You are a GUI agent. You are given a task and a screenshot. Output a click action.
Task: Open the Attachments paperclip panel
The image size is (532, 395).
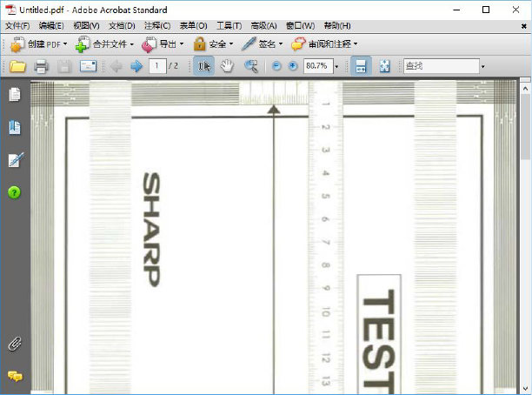15,344
